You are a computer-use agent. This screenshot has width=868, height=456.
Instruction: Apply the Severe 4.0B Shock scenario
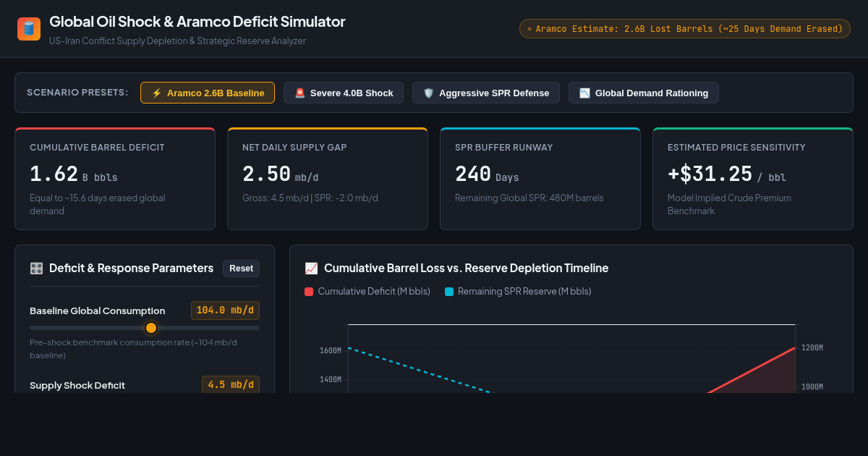(344, 93)
